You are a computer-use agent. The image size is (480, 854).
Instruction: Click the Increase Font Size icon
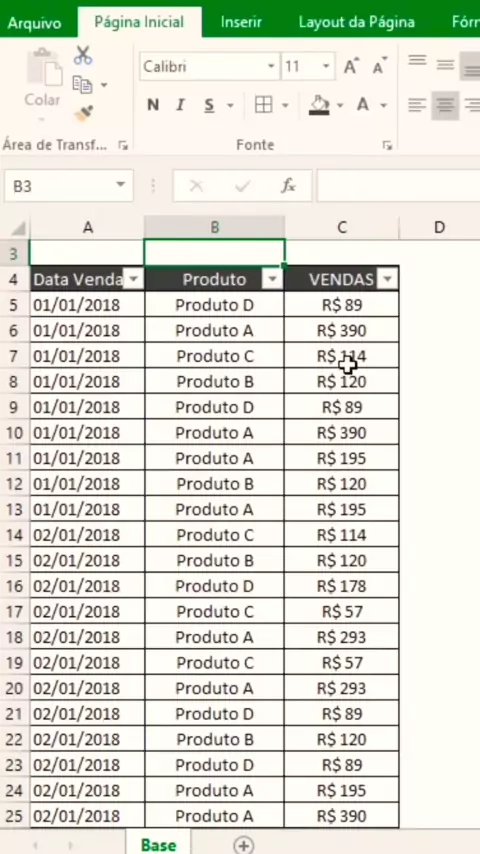[352, 66]
